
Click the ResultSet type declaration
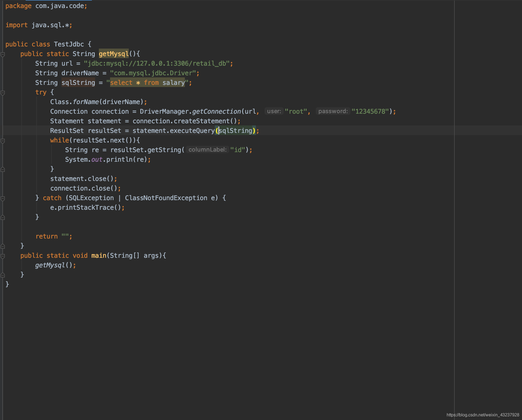point(67,131)
